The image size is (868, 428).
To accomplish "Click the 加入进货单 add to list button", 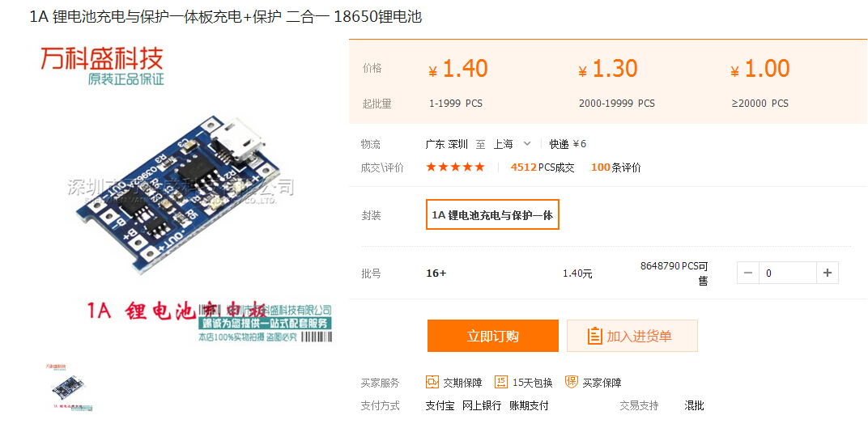I will (x=632, y=336).
